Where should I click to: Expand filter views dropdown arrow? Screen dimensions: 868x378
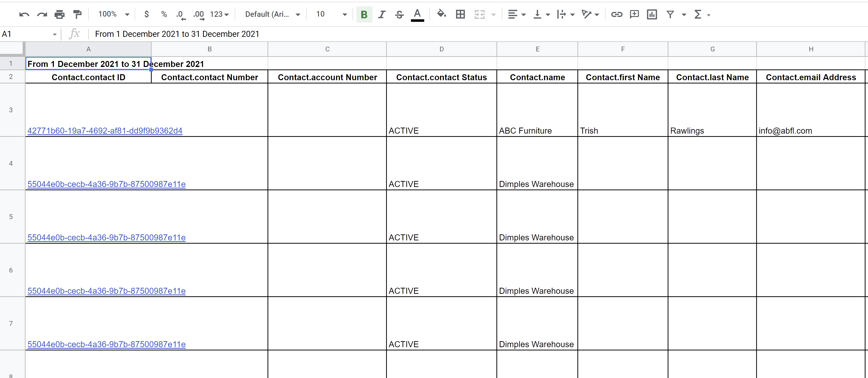pos(684,15)
